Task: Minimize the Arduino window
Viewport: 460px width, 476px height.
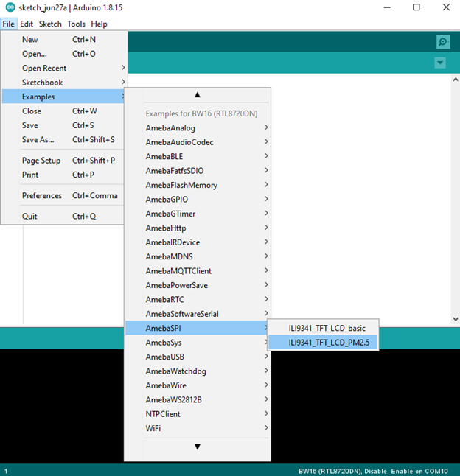Action: tap(387, 7)
